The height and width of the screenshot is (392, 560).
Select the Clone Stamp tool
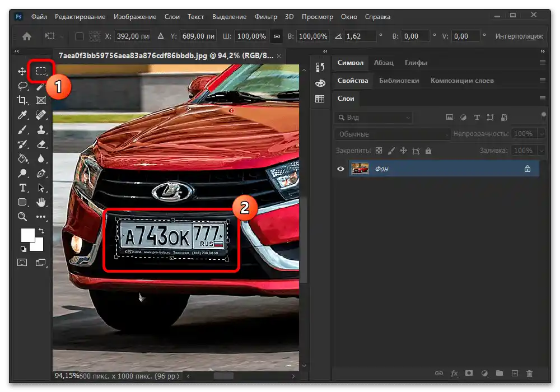point(41,129)
